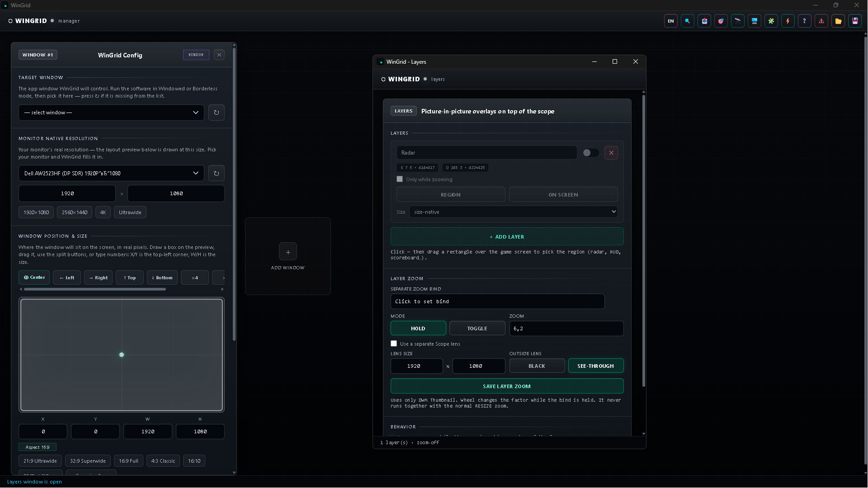Screen dimensions: 868x488
Task: Click horizontal scrollbar under position buttons
Action: (x=95, y=289)
